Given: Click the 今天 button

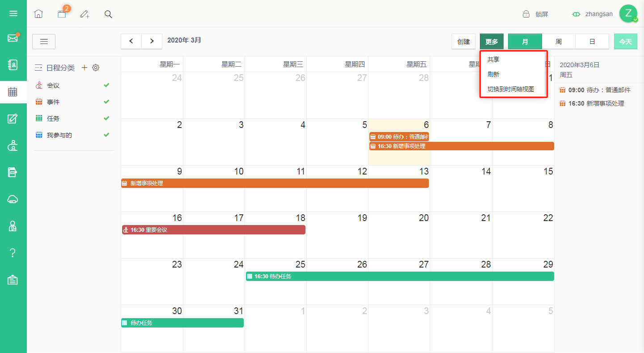Looking at the screenshot, I should [x=625, y=42].
